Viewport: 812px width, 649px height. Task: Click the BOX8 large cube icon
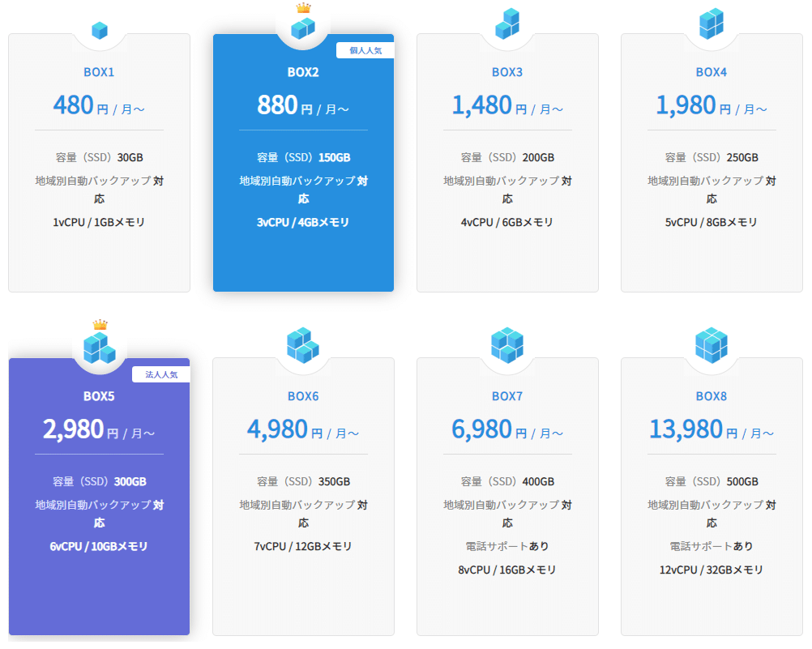712,345
